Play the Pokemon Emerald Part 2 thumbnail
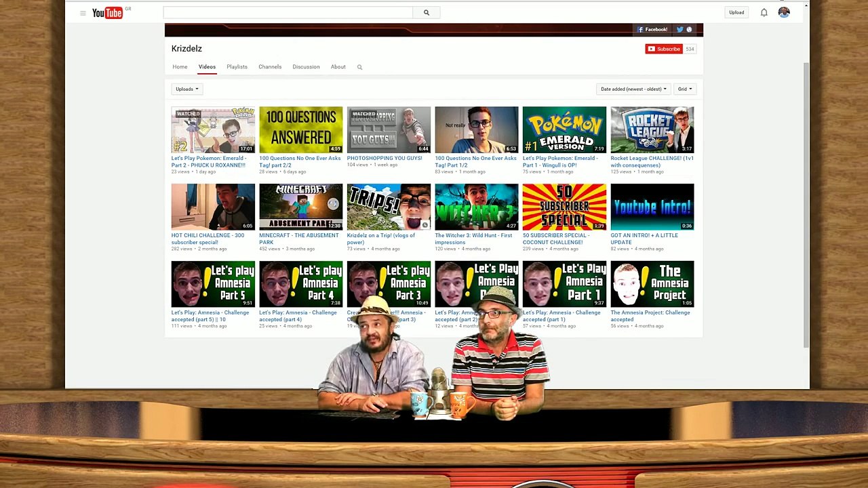This screenshot has width=868, height=488. 213,129
